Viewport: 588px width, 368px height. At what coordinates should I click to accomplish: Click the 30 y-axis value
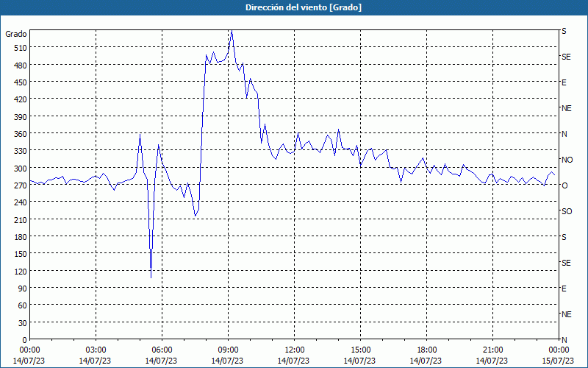[22, 322]
